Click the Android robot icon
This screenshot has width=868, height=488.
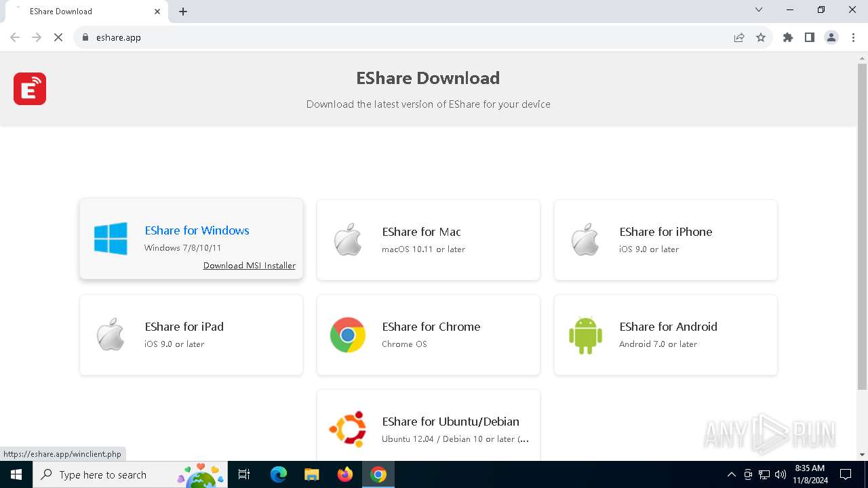(x=585, y=335)
